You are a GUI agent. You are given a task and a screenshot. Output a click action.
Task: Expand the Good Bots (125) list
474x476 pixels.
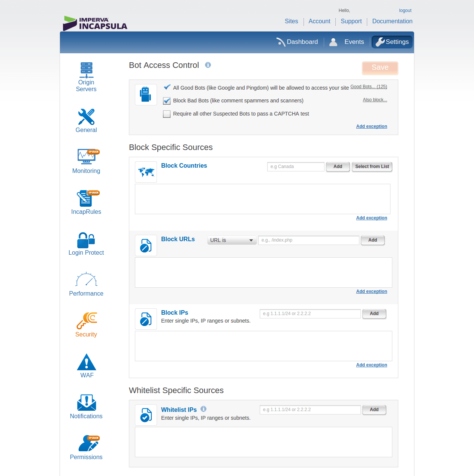click(368, 87)
